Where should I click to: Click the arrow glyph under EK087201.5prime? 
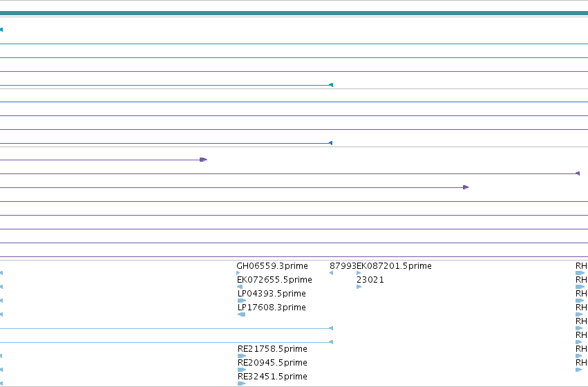click(359, 273)
